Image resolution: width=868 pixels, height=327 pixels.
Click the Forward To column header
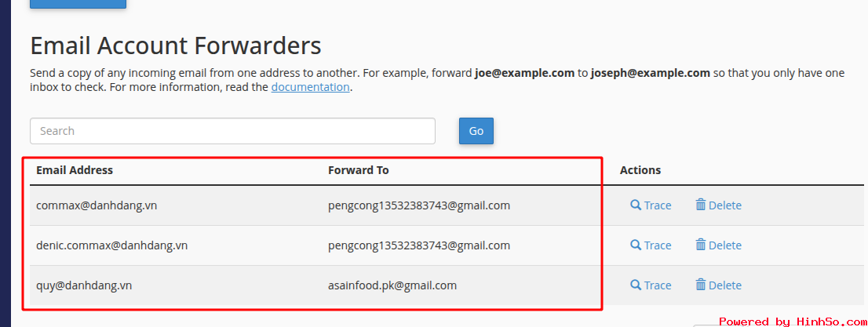[x=359, y=170]
